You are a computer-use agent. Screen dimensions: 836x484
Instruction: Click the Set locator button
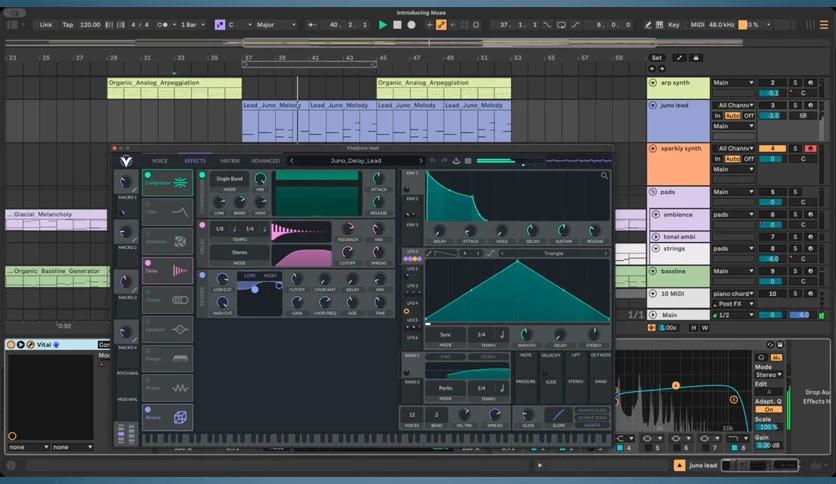[657, 58]
